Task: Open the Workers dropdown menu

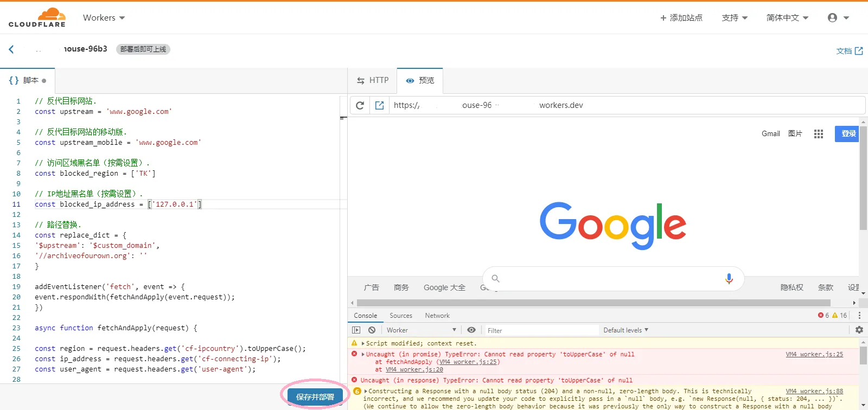Action: (104, 18)
